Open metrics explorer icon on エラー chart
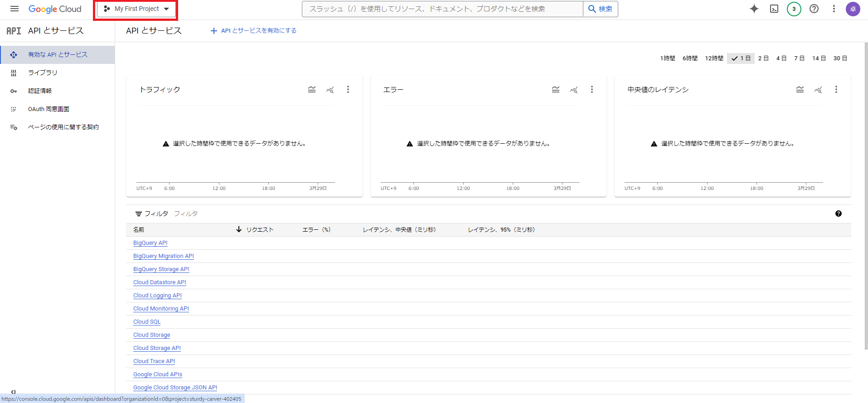This screenshot has width=868, height=403. click(574, 90)
